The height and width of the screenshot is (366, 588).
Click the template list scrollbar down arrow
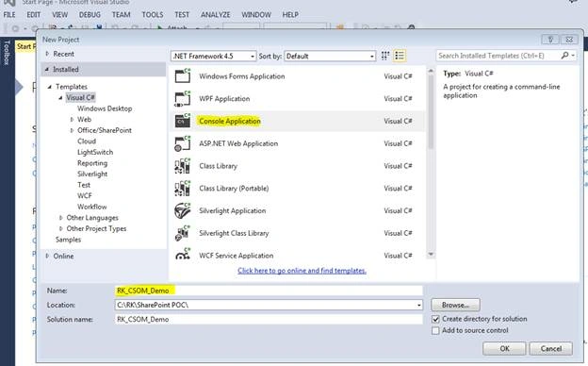431,255
